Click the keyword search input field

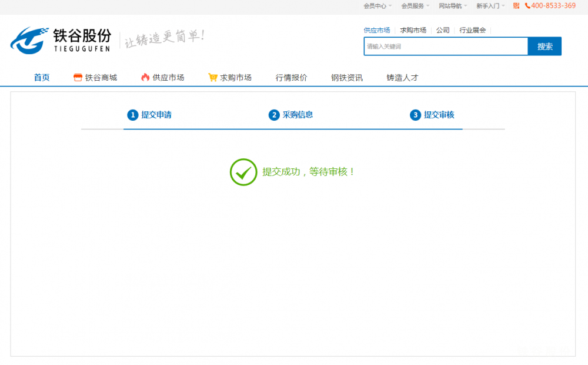(x=445, y=47)
